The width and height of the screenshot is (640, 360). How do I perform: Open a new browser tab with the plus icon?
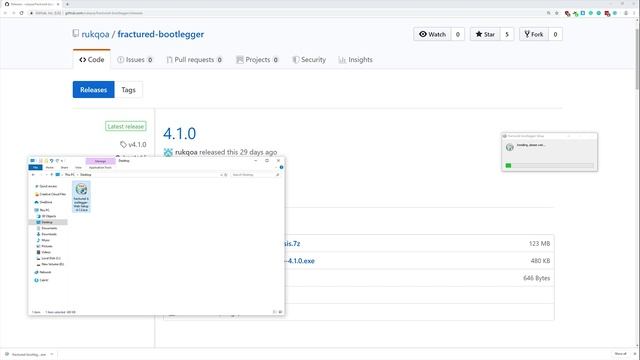[x=67, y=4]
